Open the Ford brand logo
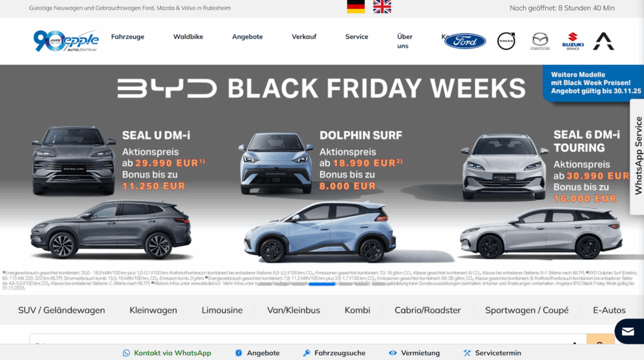 coord(465,41)
